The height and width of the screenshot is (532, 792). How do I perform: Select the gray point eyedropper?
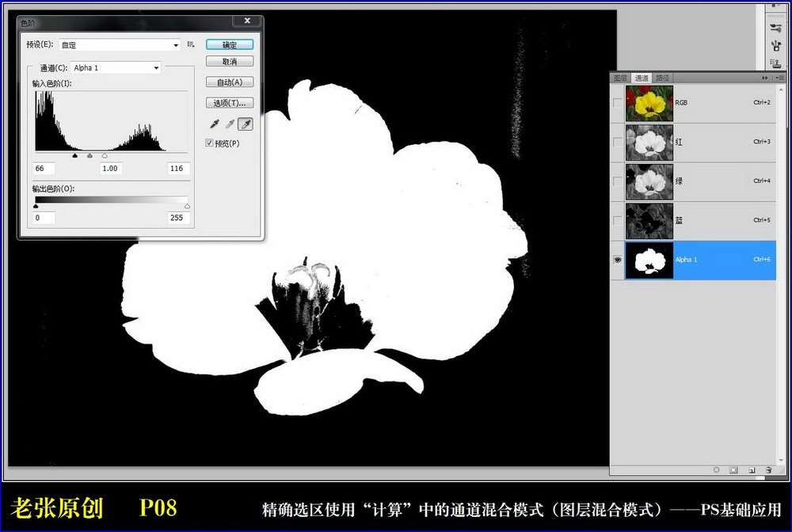point(230,124)
